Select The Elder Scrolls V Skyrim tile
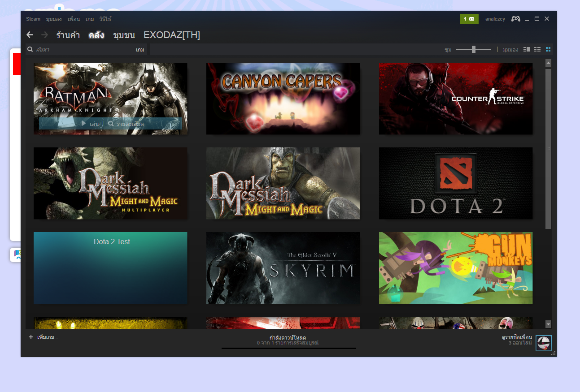This screenshot has height=392, width=580. pos(283,268)
